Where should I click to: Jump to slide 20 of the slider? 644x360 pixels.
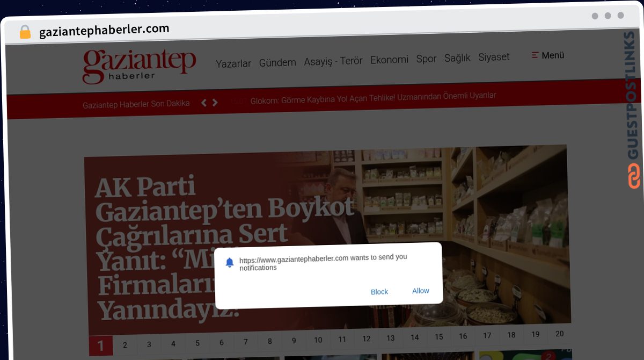click(x=560, y=334)
